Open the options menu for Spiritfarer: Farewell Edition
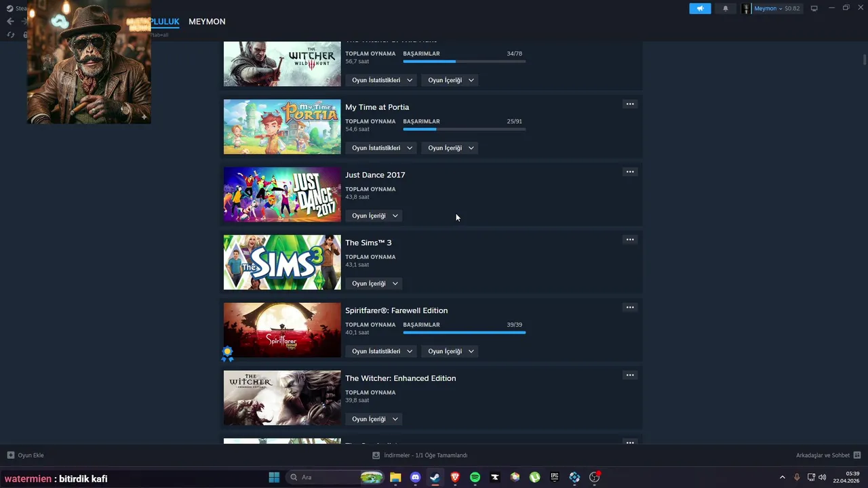This screenshot has height=488, width=868. (630, 308)
